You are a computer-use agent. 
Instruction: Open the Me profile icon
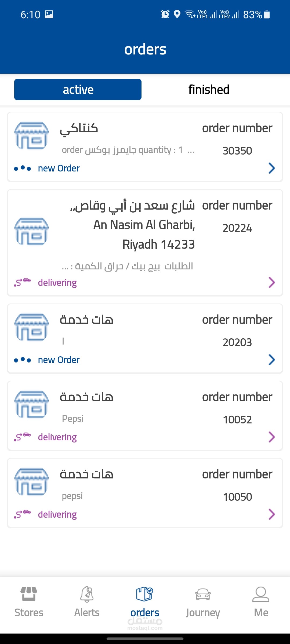coord(261,594)
